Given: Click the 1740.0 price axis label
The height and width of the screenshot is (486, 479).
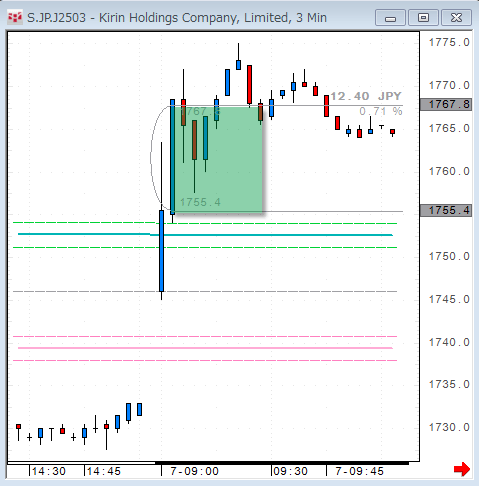Looking at the screenshot, I should pyautogui.click(x=449, y=342).
